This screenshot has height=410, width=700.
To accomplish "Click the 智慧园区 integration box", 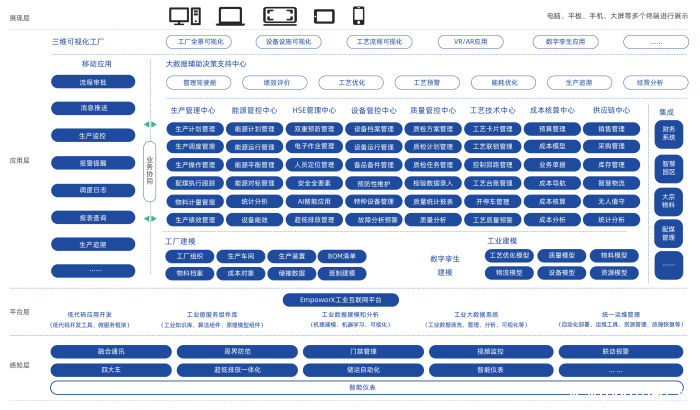I will click(668, 167).
